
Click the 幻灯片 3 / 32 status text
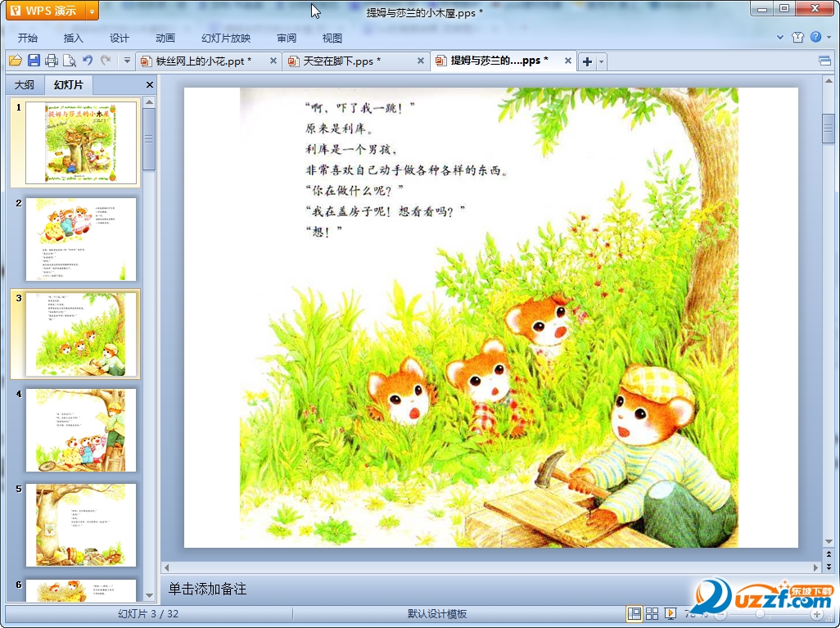(148, 614)
